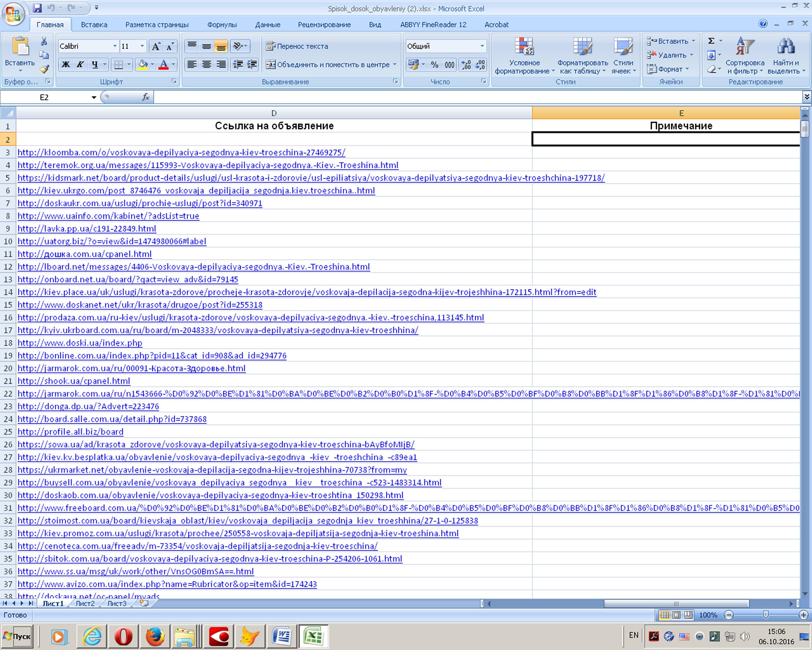Screen dimensions: 812x650
Task: Save the workbook via quick access toolbar
Action: pyautogui.click(x=37, y=8)
